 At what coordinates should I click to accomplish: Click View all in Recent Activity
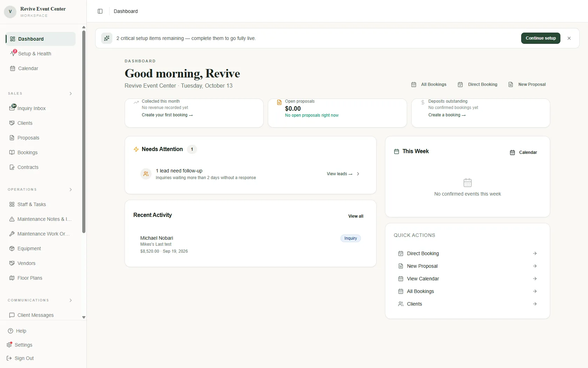(356, 216)
